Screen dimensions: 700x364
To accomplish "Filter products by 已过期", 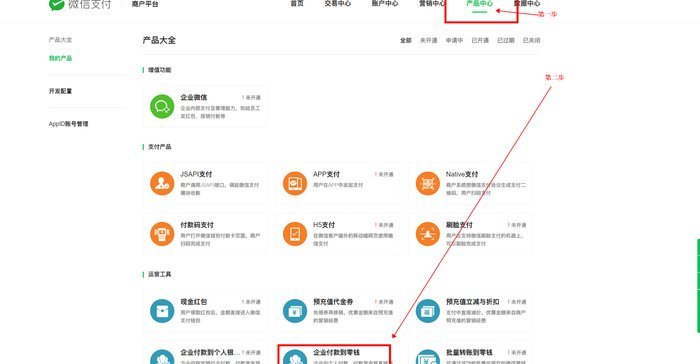I will (506, 40).
